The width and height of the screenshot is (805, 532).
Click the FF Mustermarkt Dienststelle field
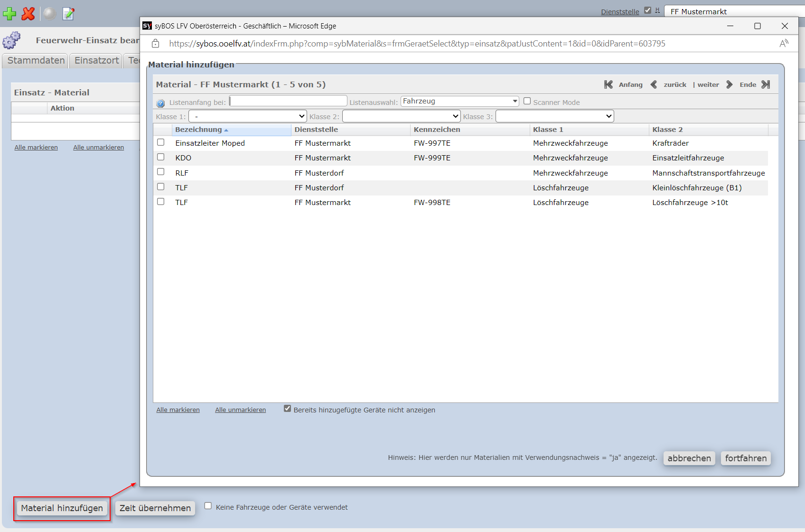tap(734, 11)
